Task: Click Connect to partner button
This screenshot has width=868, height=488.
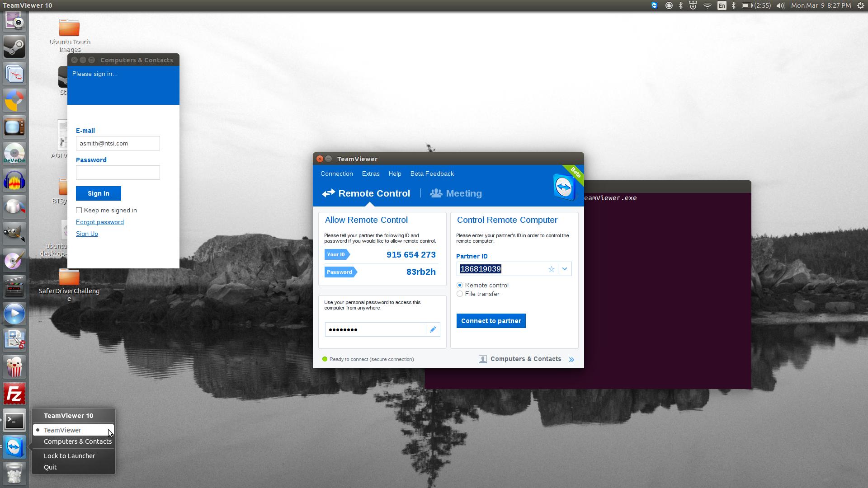Action: [491, 320]
